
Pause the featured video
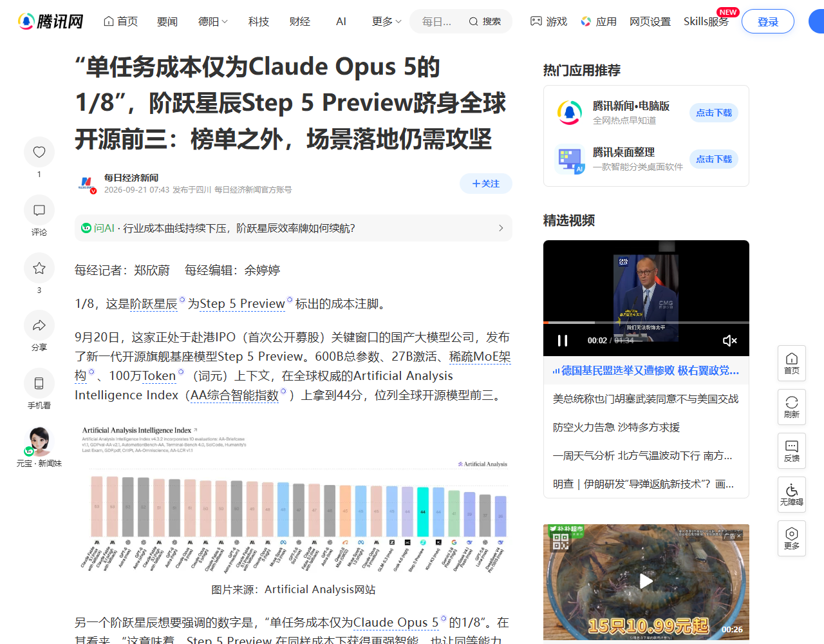tap(563, 340)
